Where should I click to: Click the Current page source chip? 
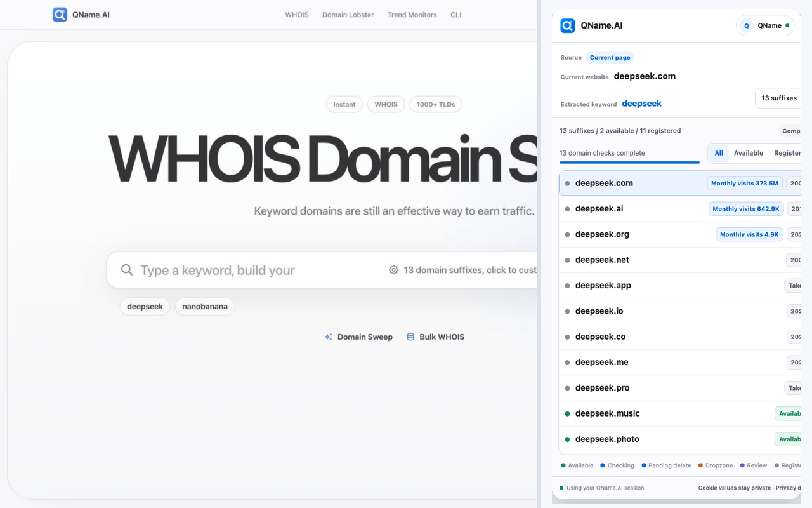[610, 58]
